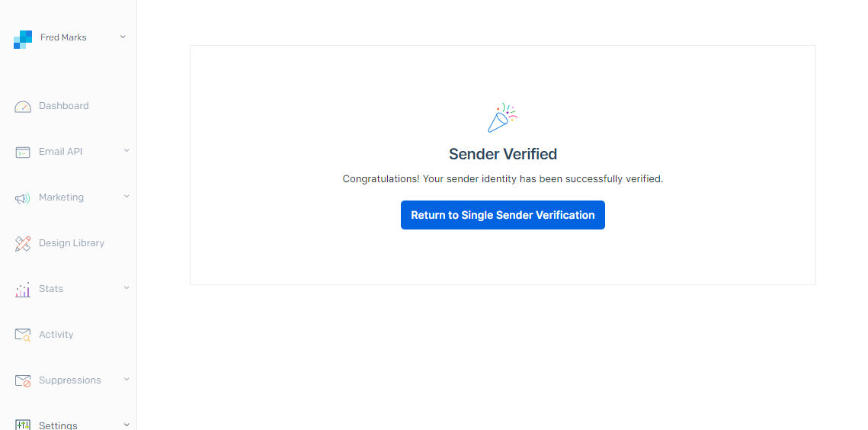This screenshot has width=868, height=430.
Task: Click the Design Library pencil-ruler icon
Action: click(23, 244)
